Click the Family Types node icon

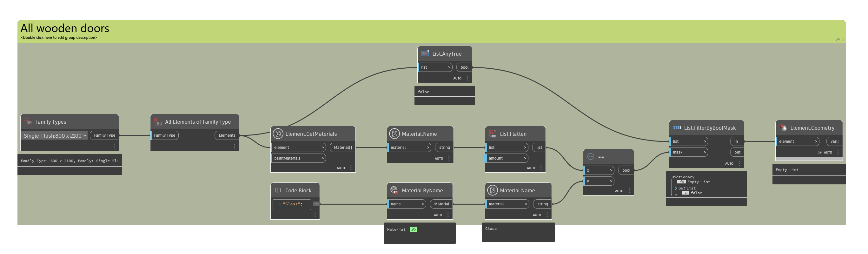(x=28, y=122)
